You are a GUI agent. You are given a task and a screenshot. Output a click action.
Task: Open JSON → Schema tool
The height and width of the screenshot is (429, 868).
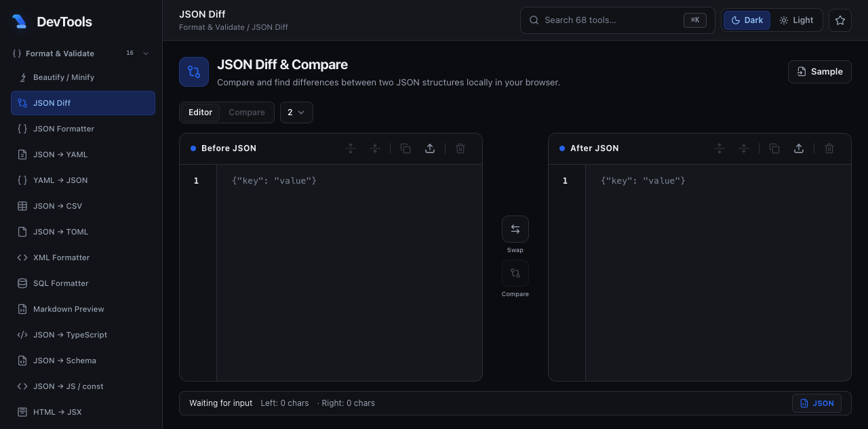click(x=83, y=361)
